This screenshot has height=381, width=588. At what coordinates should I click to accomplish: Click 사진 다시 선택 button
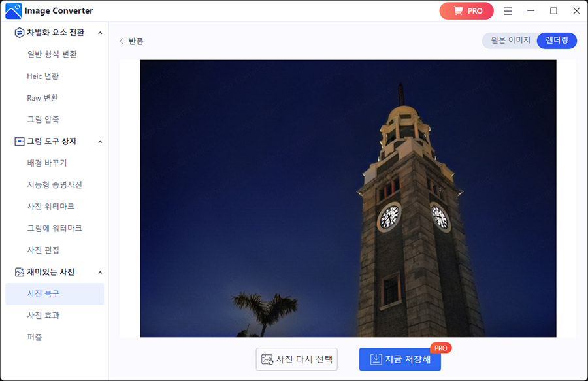pos(297,359)
